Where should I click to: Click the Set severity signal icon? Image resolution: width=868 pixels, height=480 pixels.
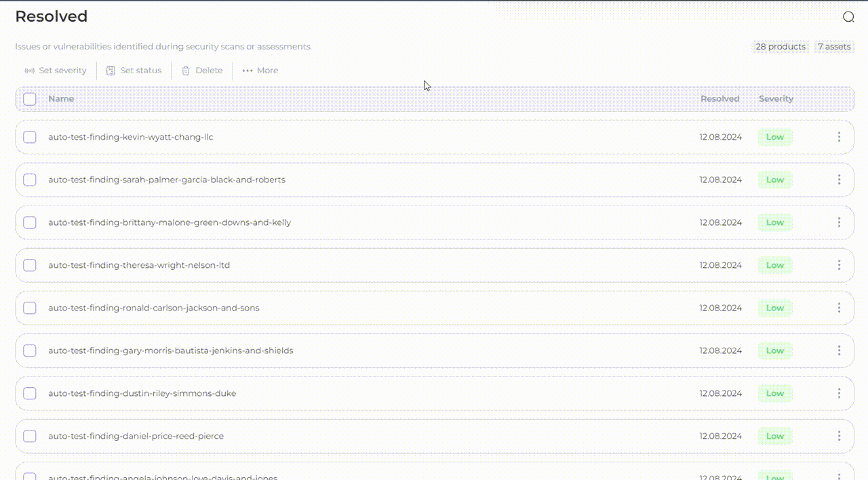(29, 71)
